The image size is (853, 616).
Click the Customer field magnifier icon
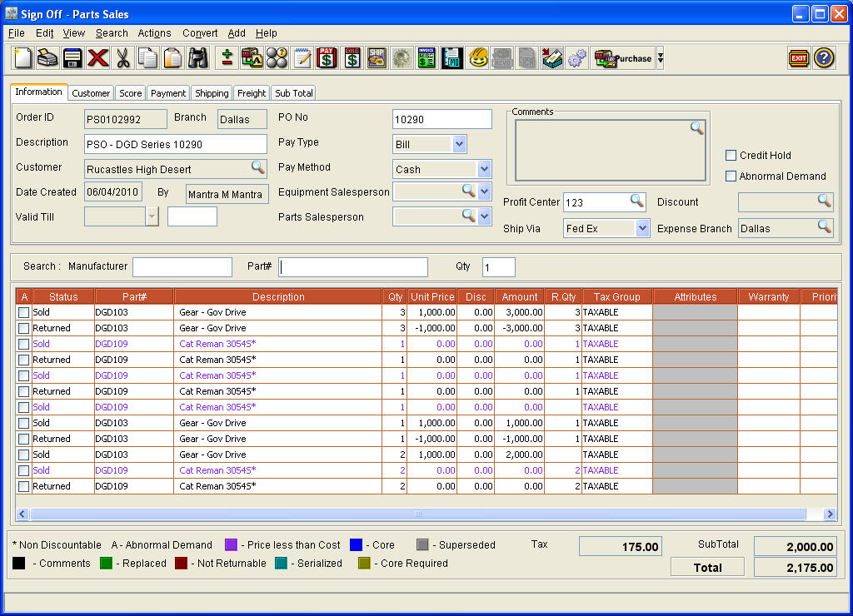(x=258, y=167)
